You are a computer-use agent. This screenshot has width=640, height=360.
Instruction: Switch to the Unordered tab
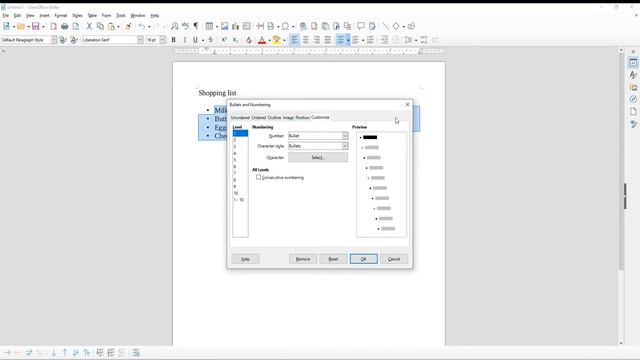(x=240, y=118)
